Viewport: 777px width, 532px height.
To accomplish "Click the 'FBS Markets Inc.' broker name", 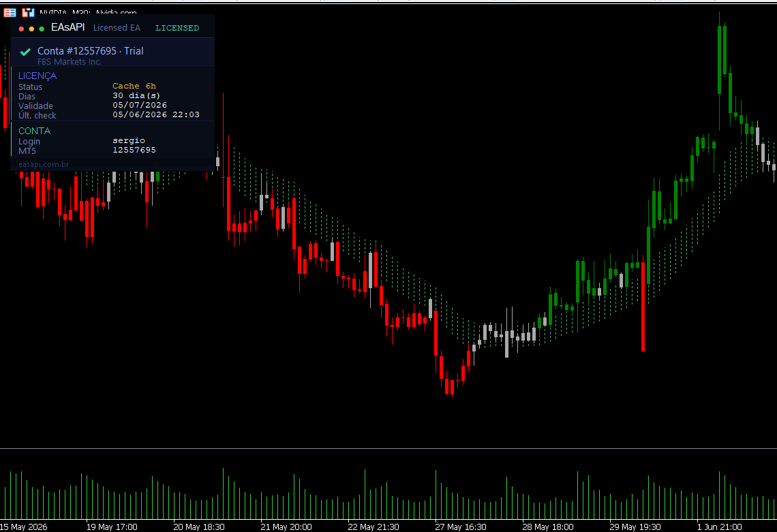I will [x=70, y=61].
